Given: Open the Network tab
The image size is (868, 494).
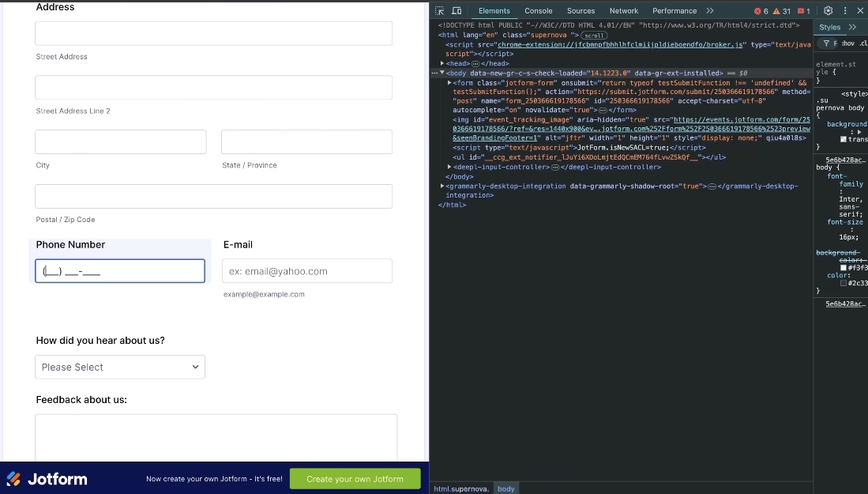Looking at the screenshot, I should [624, 10].
